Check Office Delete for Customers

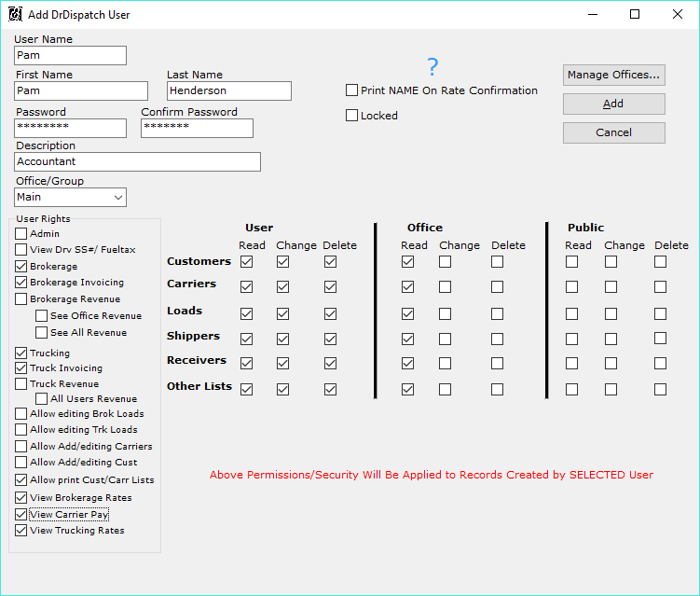(498, 261)
